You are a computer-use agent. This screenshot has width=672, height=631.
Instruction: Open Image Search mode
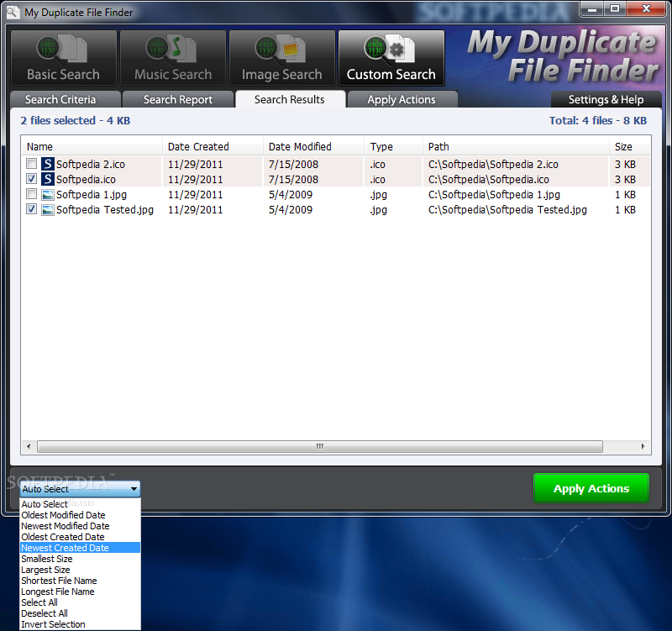[282, 58]
